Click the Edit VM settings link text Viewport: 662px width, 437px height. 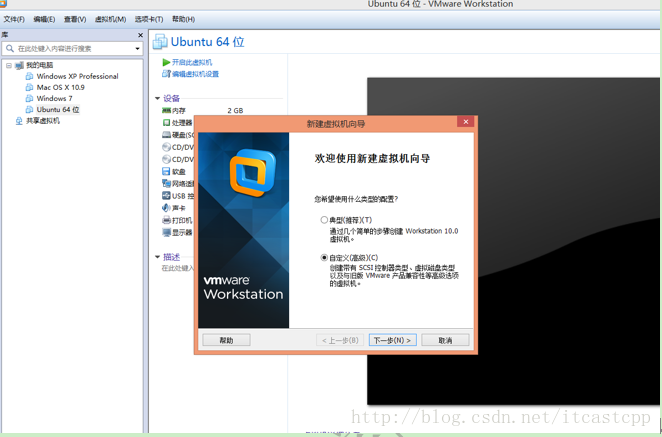pos(195,74)
